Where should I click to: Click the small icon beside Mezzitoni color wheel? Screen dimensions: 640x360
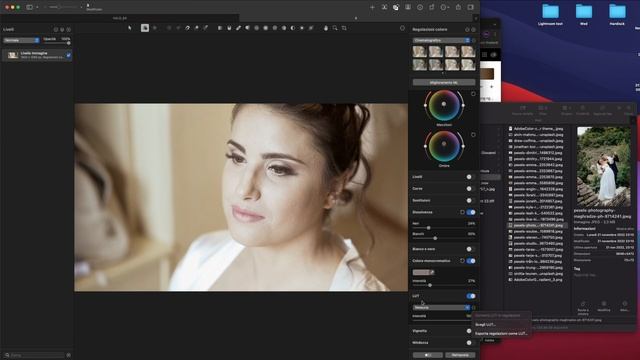click(473, 94)
